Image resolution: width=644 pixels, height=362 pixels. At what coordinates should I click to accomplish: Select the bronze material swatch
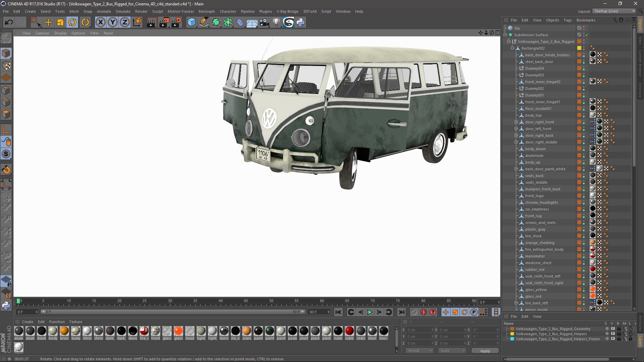(64, 331)
